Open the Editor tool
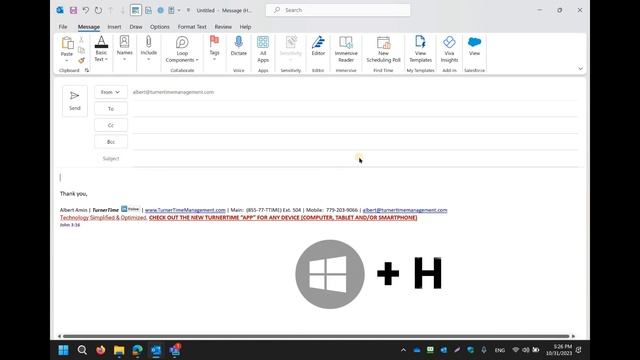 click(x=318, y=46)
